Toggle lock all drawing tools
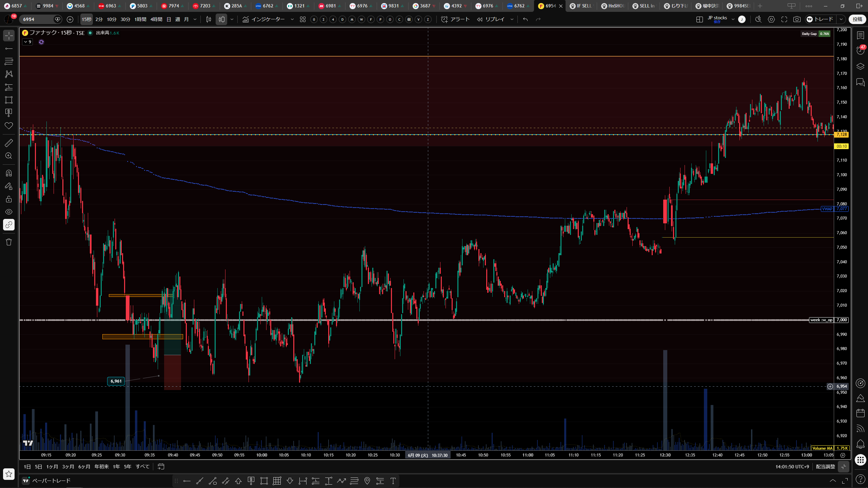The image size is (868, 488). click(9, 199)
